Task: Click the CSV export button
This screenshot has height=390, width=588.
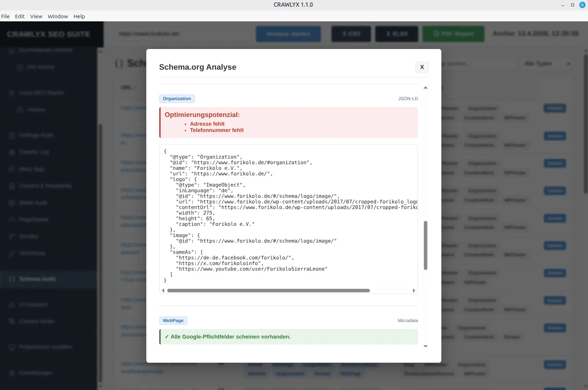Action: (x=351, y=34)
